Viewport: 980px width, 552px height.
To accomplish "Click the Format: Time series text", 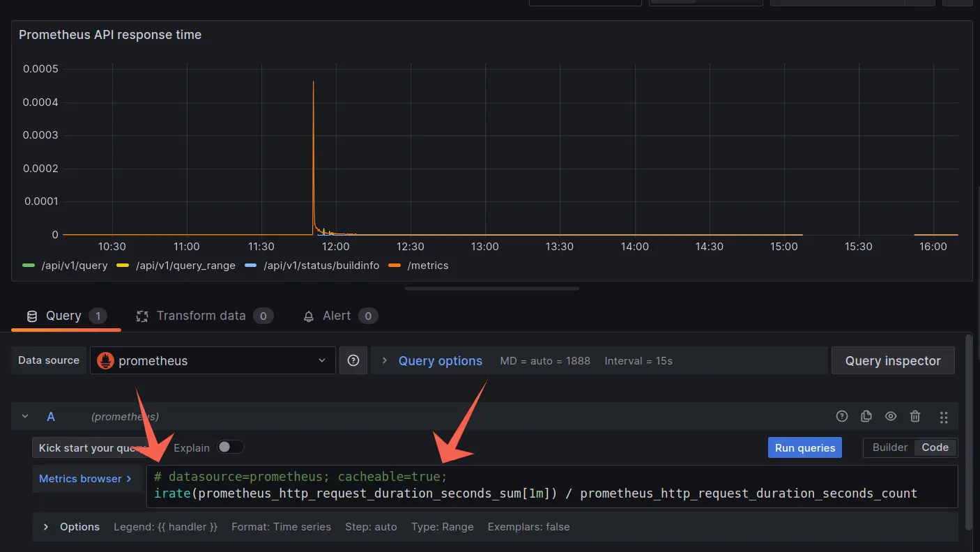I will tap(282, 527).
